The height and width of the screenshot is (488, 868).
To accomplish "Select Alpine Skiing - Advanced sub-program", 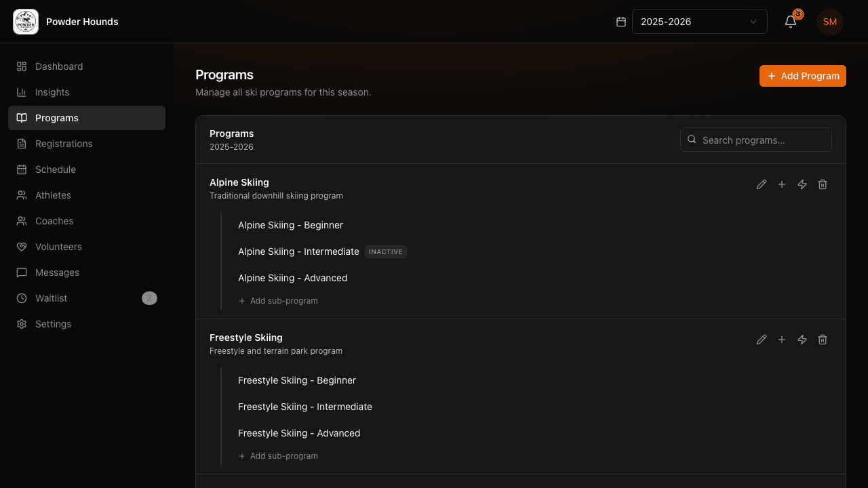I will coord(292,278).
